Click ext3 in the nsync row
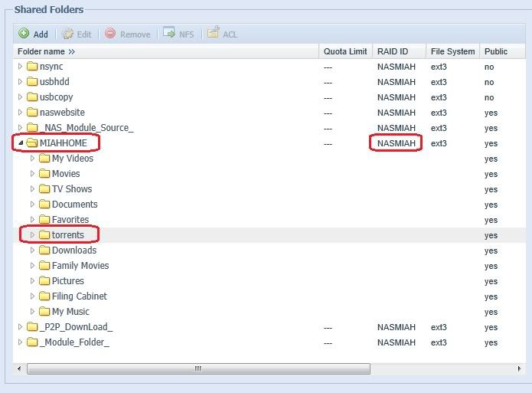This screenshot has height=393, width=532. click(439, 67)
